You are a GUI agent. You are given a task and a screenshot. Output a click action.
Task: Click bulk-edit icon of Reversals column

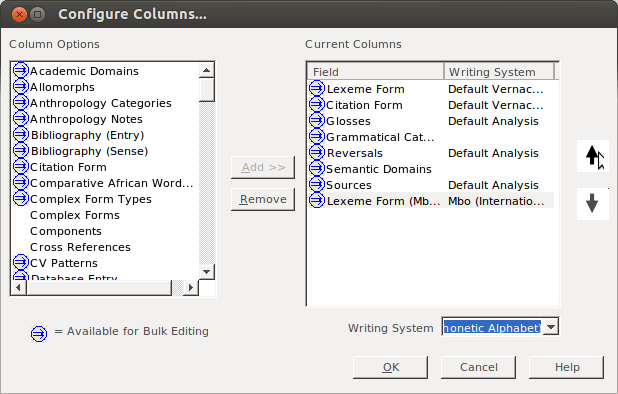point(316,153)
